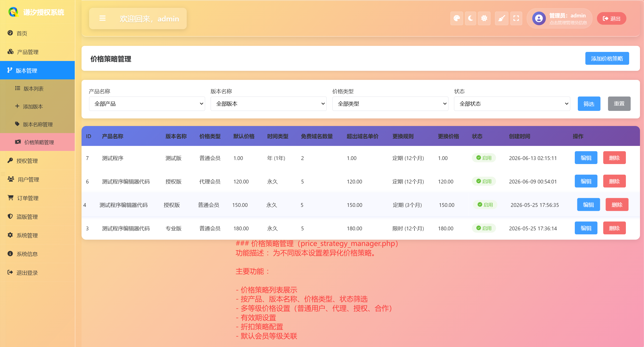Click 编辑 for ID 3 专业版 row
Screen dimensions: 644x347
click(x=586, y=228)
